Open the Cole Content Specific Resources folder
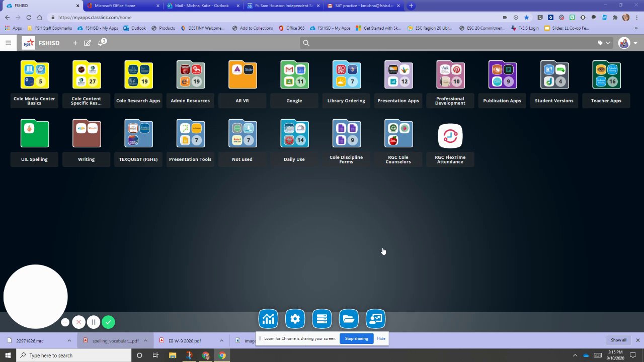 pos(87,75)
